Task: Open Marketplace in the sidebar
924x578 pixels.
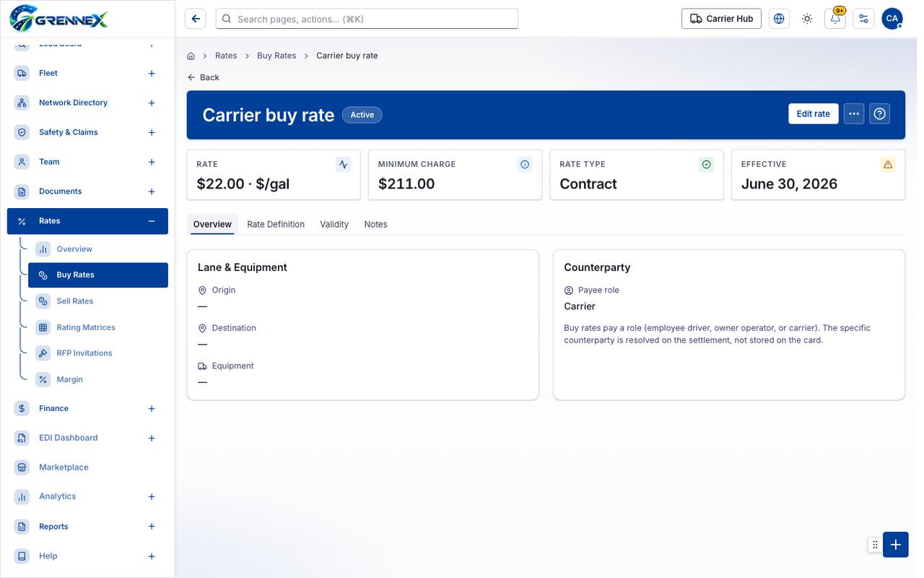Action: pos(87,467)
